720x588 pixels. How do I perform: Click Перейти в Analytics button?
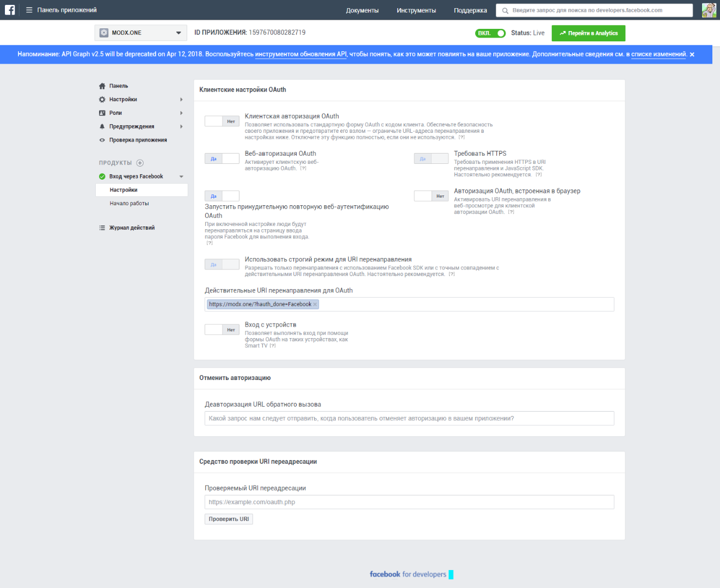pyautogui.click(x=588, y=33)
